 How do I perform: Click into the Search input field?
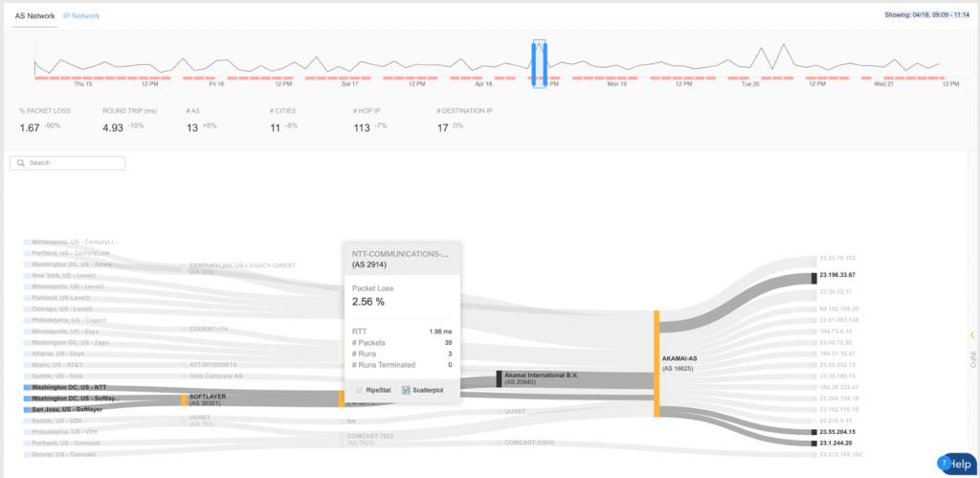tap(68, 163)
